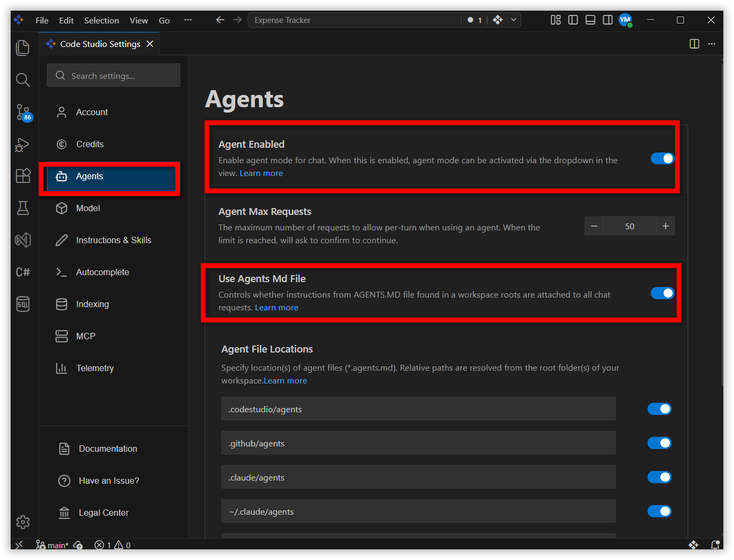Image resolution: width=734 pixels, height=560 pixels.
Task: Toggle the Agent Enabled switch
Action: [x=663, y=158]
